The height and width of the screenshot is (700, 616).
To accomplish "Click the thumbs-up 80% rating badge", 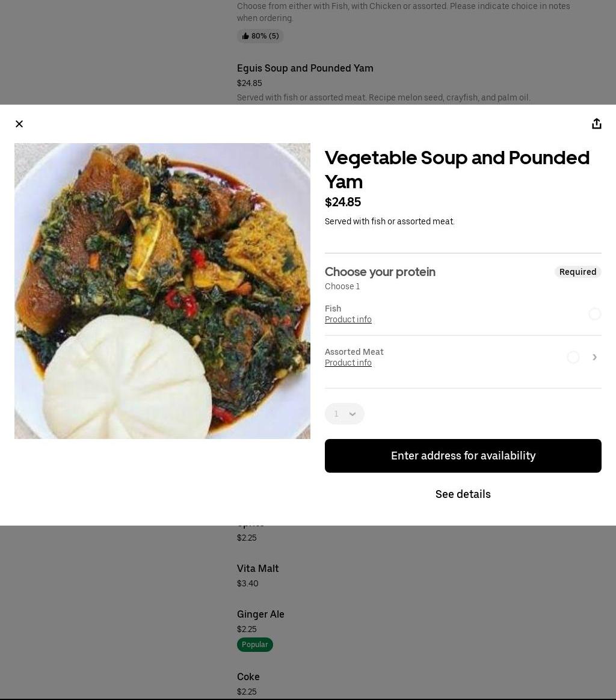I will 260,36.
